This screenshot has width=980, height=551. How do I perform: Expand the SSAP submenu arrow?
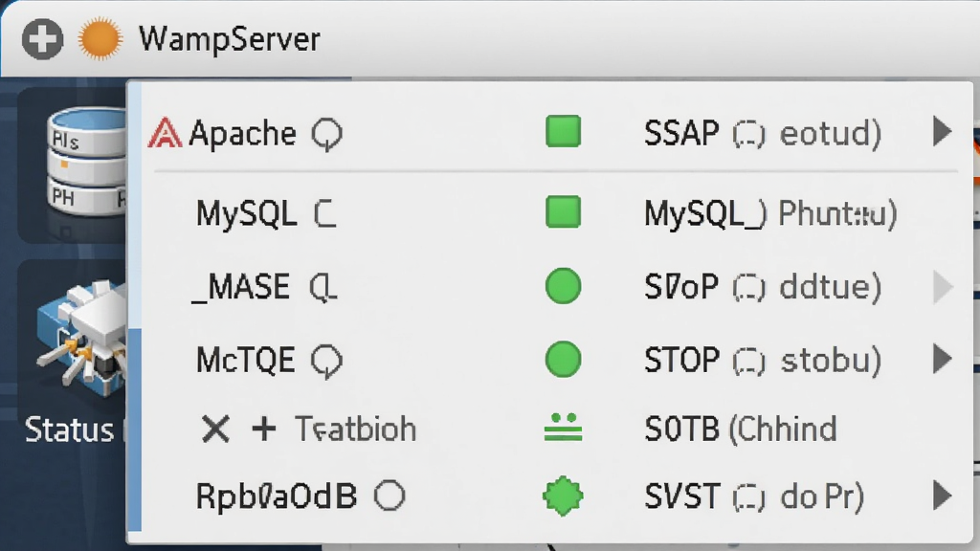click(x=943, y=131)
